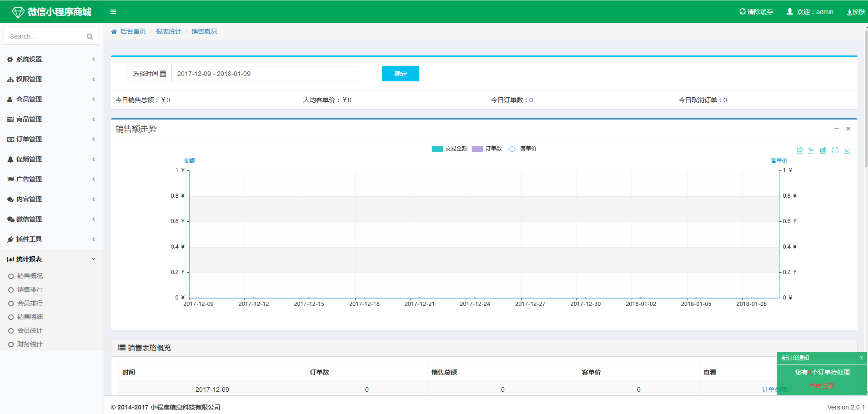Click the 商品管理 list icon

pos(10,120)
